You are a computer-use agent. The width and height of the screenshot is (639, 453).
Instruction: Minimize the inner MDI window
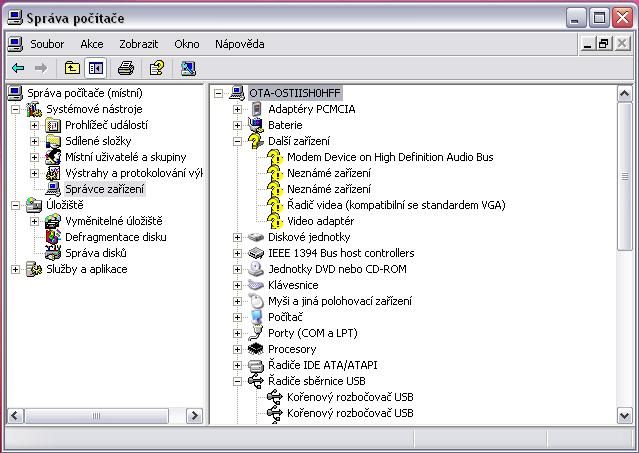coord(587,43)
